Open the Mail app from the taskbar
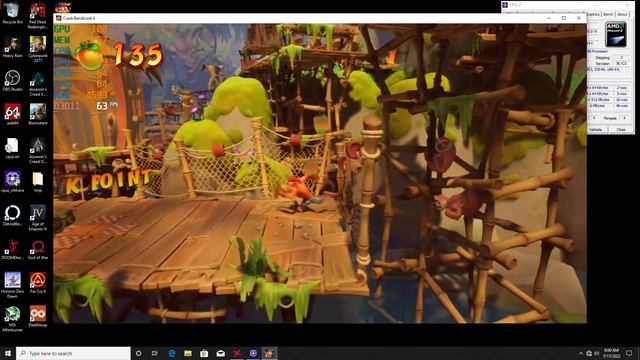Viewport: 640px width, 360px height. pos(220,353)
